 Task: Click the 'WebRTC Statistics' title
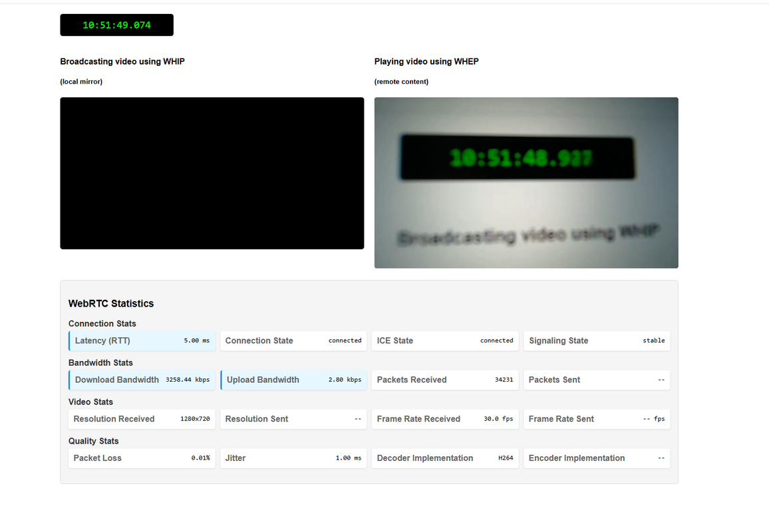pos(111,303)
